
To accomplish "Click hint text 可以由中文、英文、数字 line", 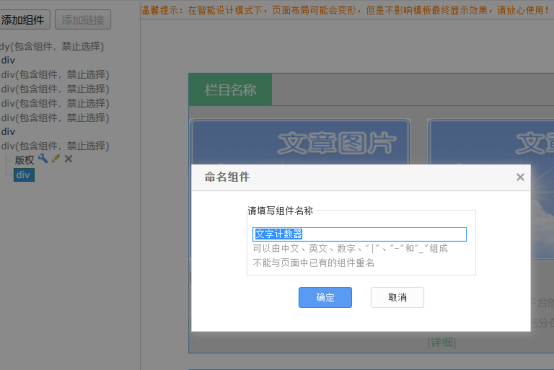I will [350, 248].
